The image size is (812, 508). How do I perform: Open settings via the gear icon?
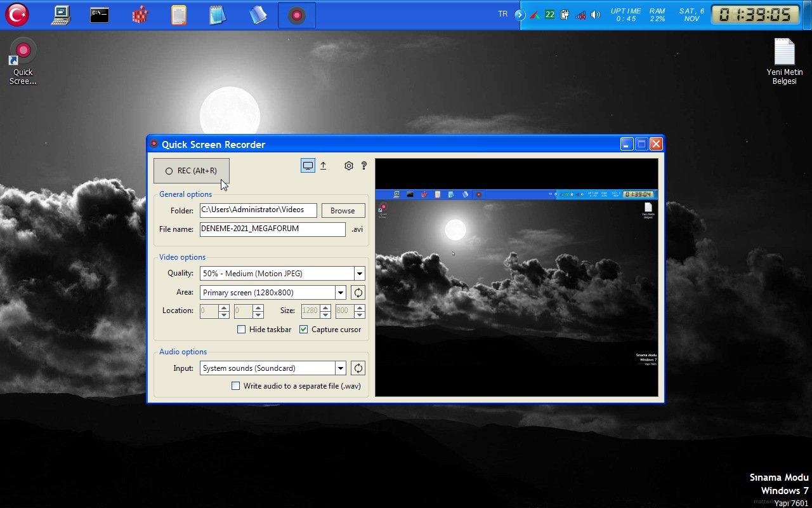[x=348, y=166]
